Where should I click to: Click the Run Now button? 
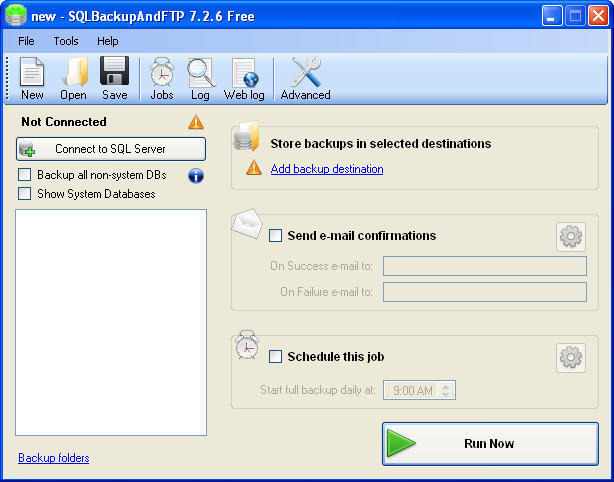(490, 444)
